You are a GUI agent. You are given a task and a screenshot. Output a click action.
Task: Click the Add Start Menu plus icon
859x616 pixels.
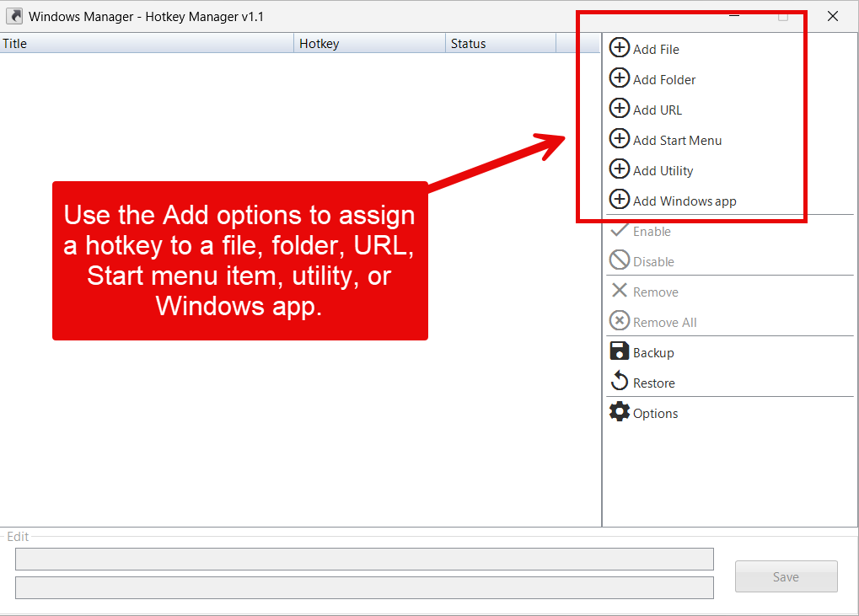tap(619, 138)
